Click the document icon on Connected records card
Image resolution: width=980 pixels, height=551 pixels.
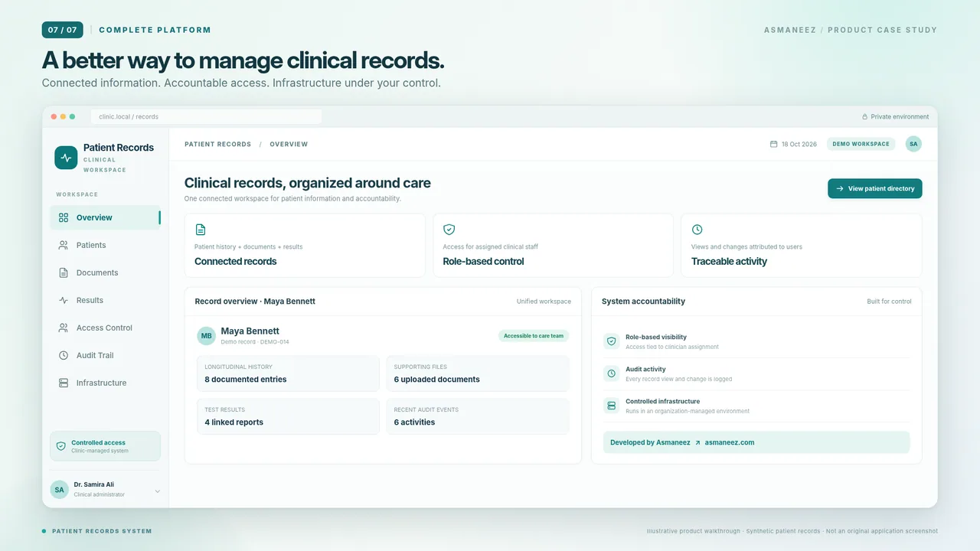201,230
